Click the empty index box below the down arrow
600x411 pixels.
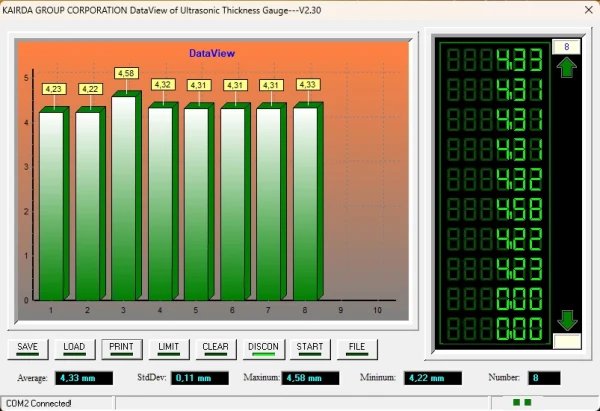567,341
